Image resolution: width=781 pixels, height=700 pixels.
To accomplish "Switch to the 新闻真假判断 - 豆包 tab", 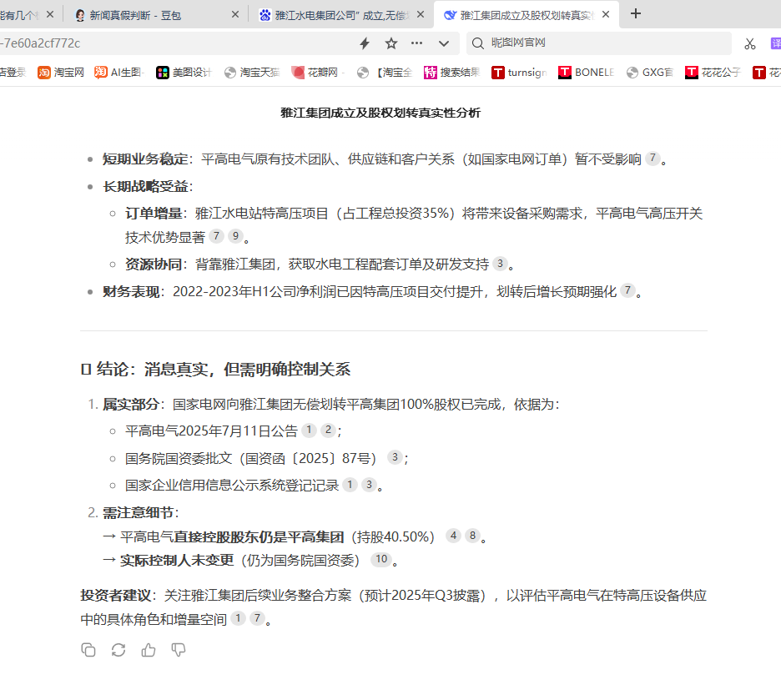I will click(x=156, y=15).
